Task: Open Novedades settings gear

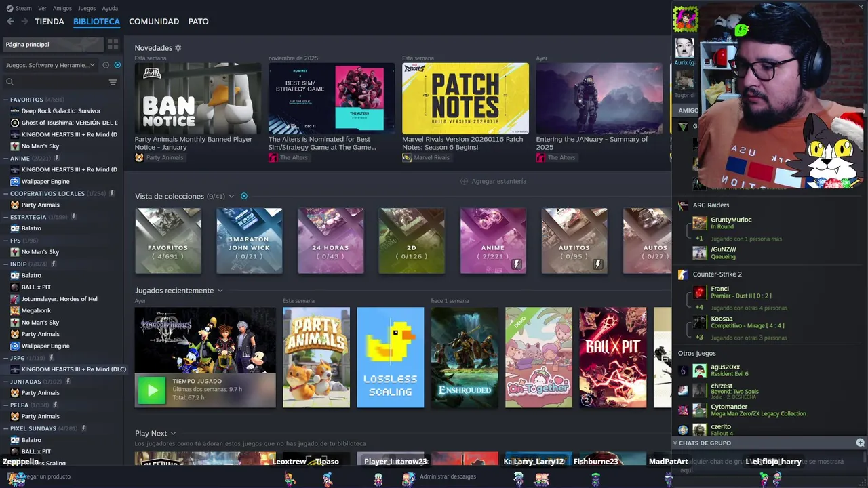Action: click(x=178, y=48)
